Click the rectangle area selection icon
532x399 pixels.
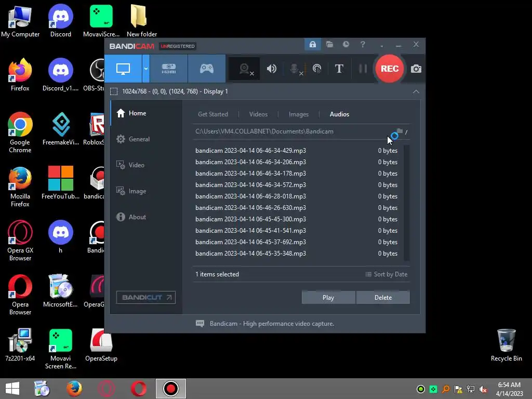pyautogui.click(x=114, y=91)
